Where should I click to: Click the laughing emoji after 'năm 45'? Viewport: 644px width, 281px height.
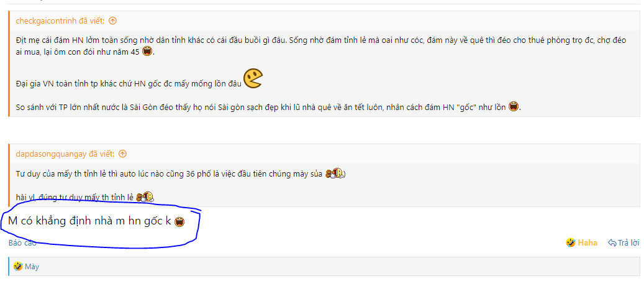coord(147,52)
